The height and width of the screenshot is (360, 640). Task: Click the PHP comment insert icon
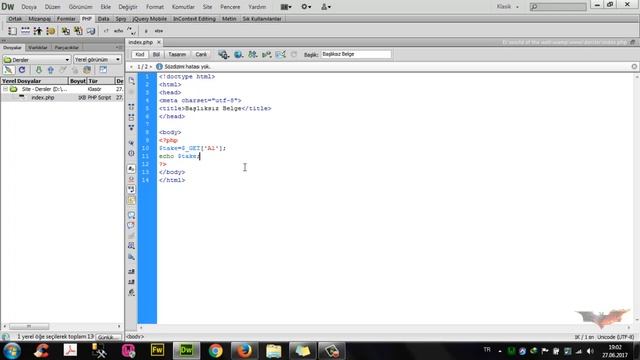pos(131,31)
